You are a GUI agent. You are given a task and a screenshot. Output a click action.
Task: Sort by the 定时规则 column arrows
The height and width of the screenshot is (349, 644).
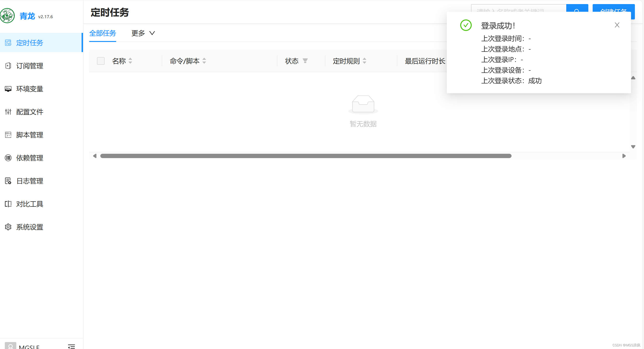364,61
